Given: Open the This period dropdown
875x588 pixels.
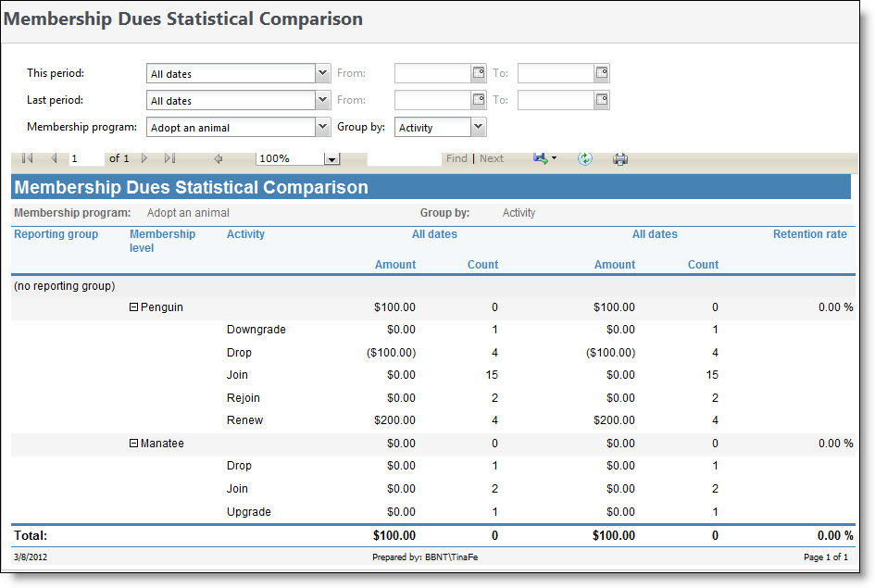Looking at the screenshot, I should [321, 73].
